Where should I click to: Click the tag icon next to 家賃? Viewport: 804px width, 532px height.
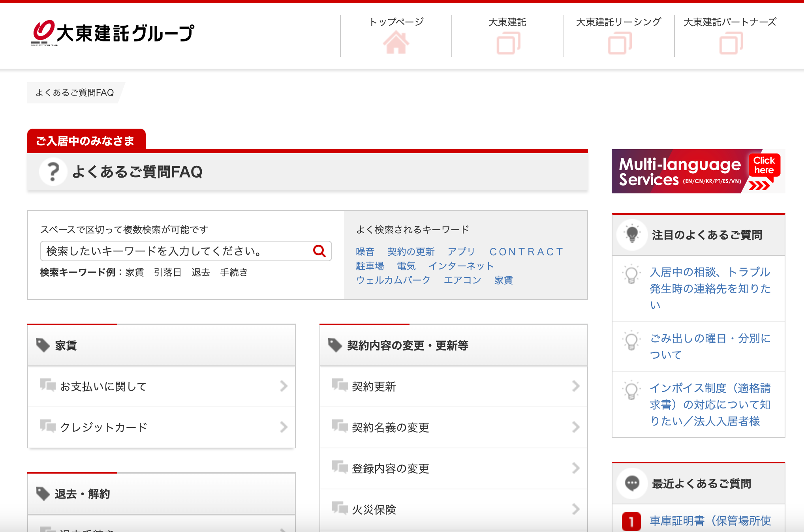(x=43, y=345)
